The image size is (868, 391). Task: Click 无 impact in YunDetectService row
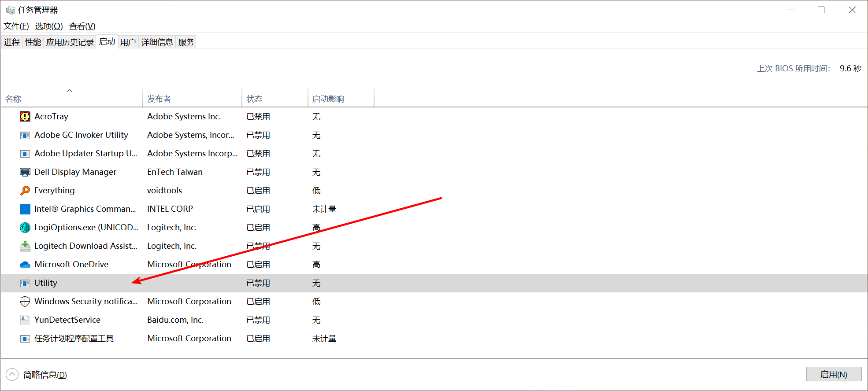coord(316,320)
